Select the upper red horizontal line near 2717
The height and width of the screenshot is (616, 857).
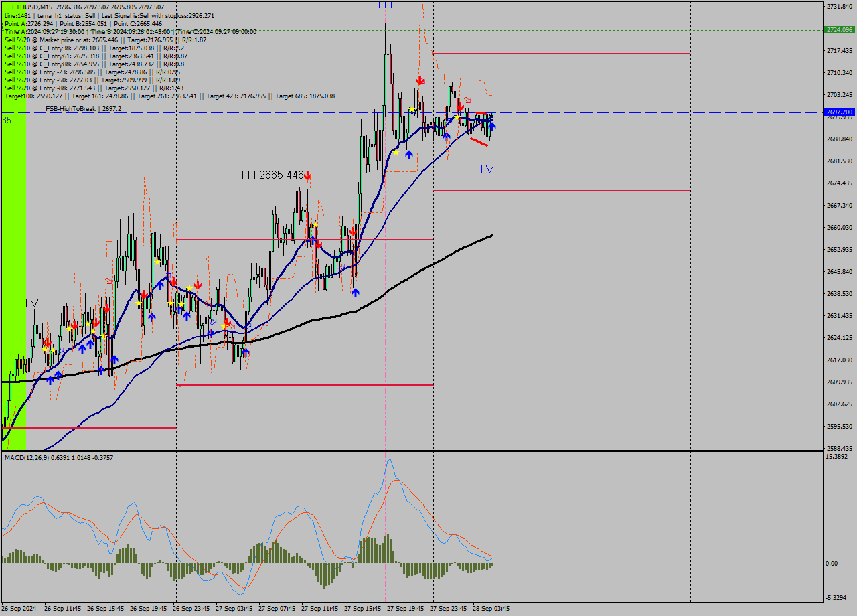click(x=562, y=54)
